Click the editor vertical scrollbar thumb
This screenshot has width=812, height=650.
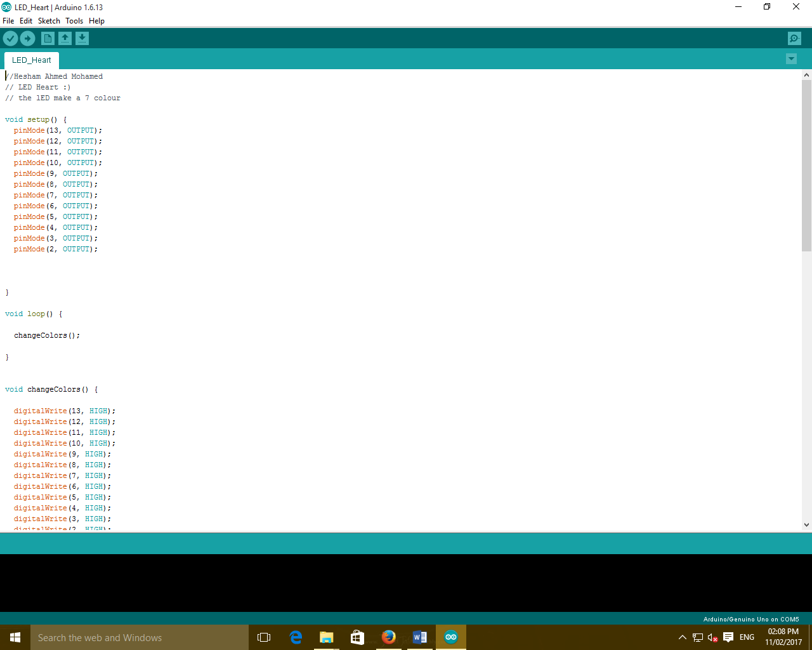point(806,166)
